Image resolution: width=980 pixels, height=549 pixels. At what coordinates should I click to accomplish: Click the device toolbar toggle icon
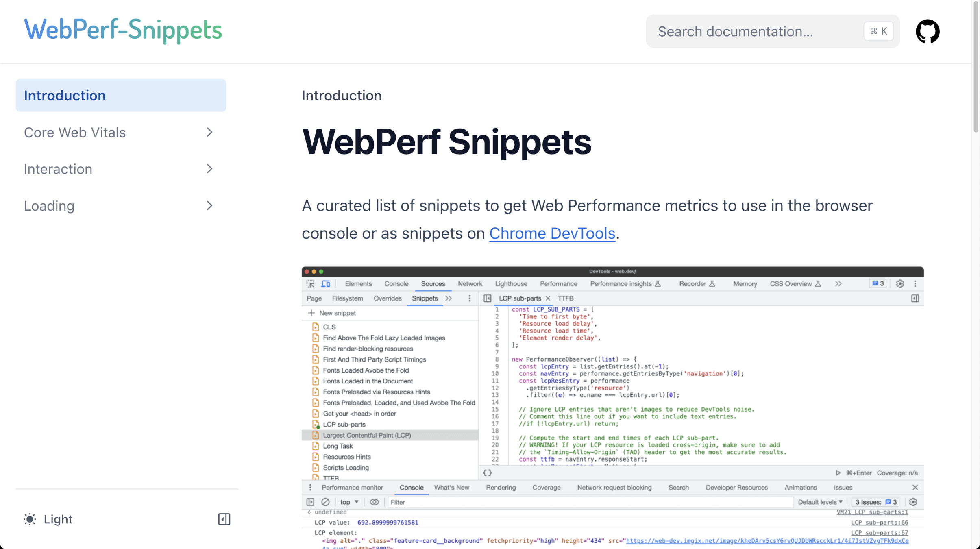pos(326,284)
